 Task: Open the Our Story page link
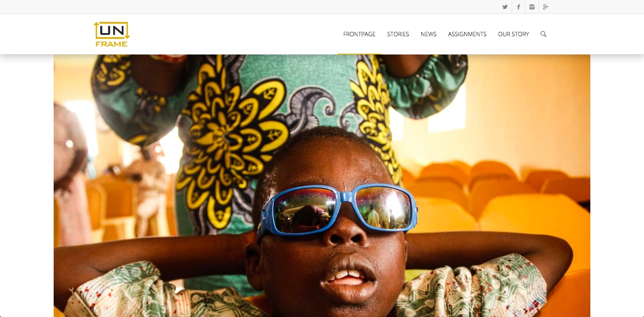pyautogui.click(x=513, y=34)
